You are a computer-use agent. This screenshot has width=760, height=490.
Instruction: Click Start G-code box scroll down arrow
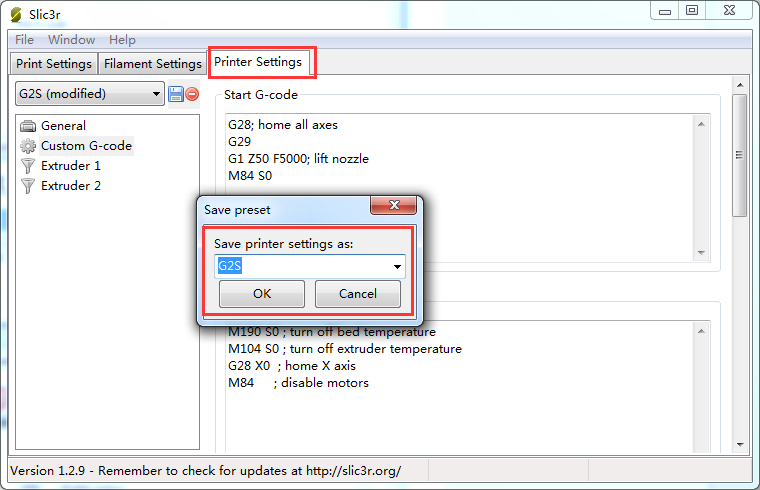coord(701,253)
